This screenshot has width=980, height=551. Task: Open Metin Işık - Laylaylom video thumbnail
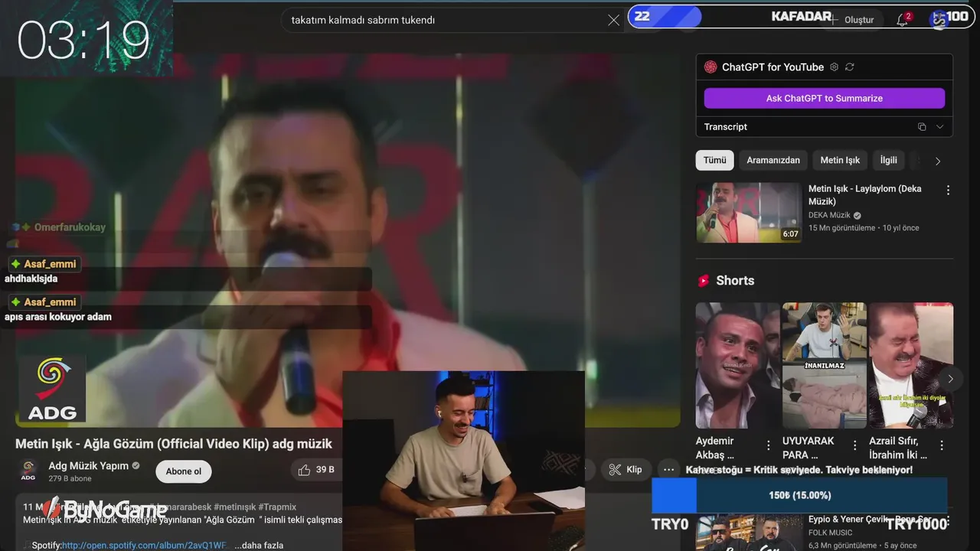(x=749, y=212)
